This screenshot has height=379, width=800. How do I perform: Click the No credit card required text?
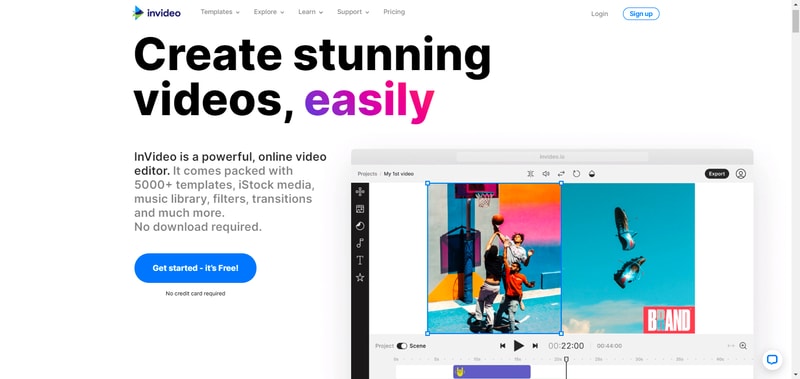pos(195,294)
